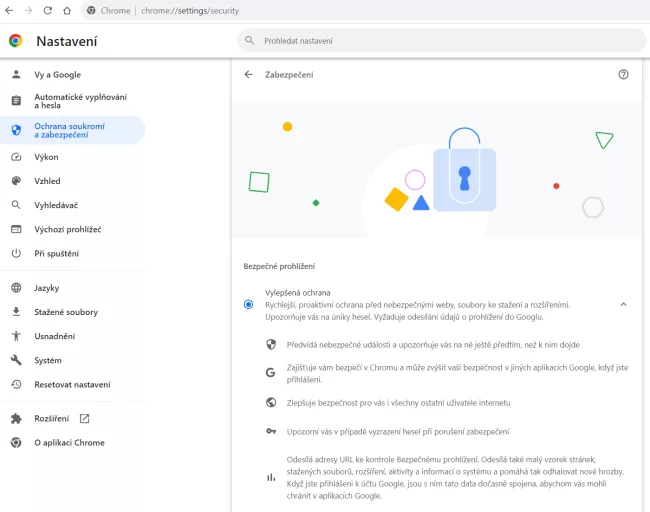650x512 pixels.
Task: Go back using the browser back arrow
Action: (9, 10)
